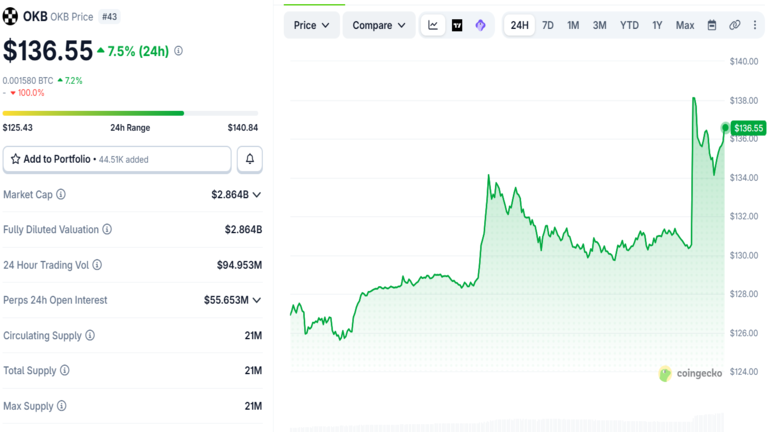Select the 1M time range tab

click(573, 25)
